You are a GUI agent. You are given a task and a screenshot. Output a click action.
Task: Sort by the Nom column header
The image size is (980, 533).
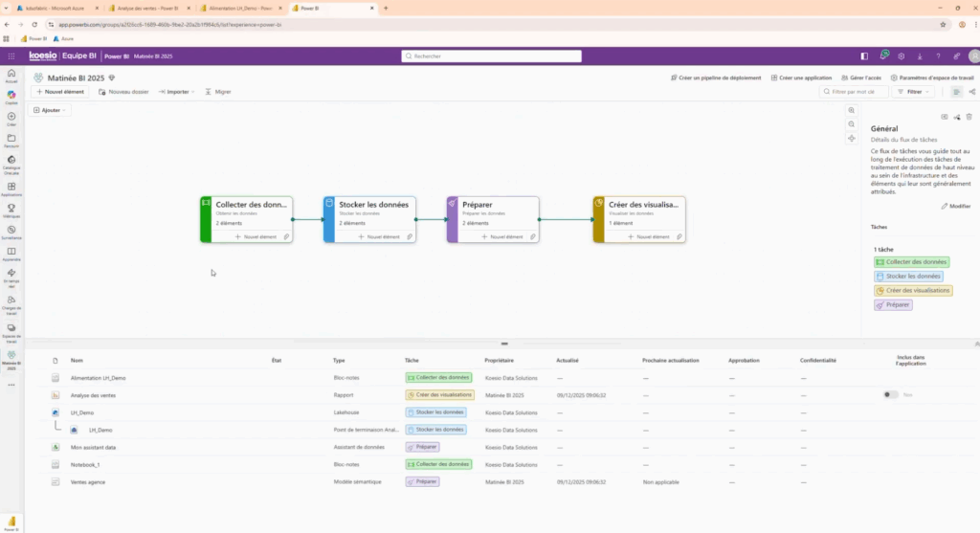click(x=77, y=361)
